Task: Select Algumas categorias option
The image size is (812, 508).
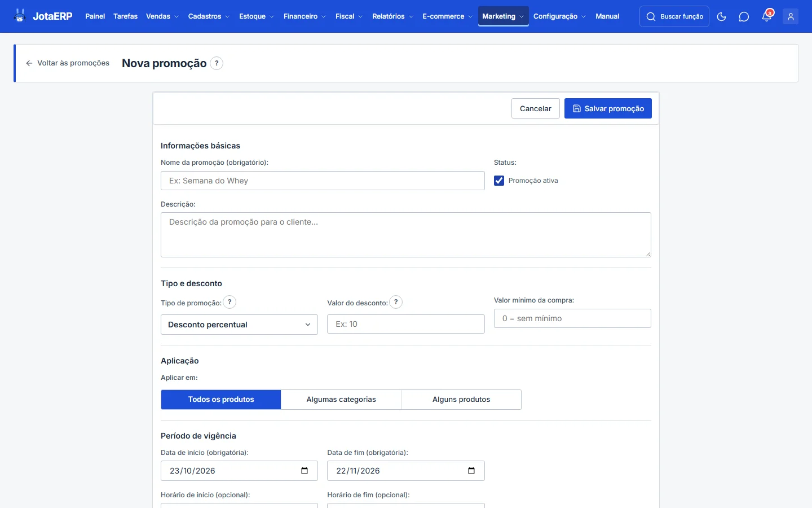Action: (x=341, y=400)
